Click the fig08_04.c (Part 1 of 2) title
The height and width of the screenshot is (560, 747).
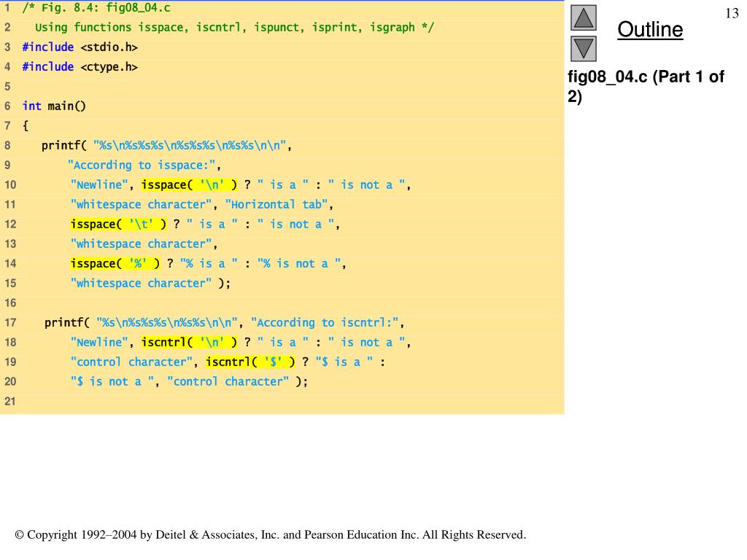(x=646, y=86)
